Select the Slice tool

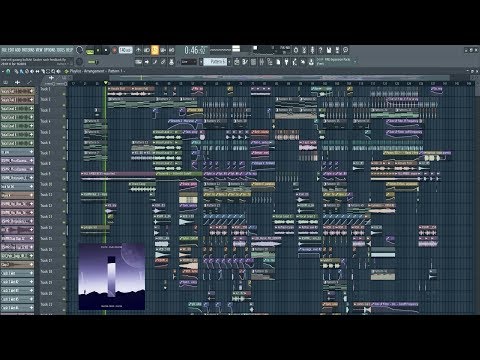coord(43,71)
